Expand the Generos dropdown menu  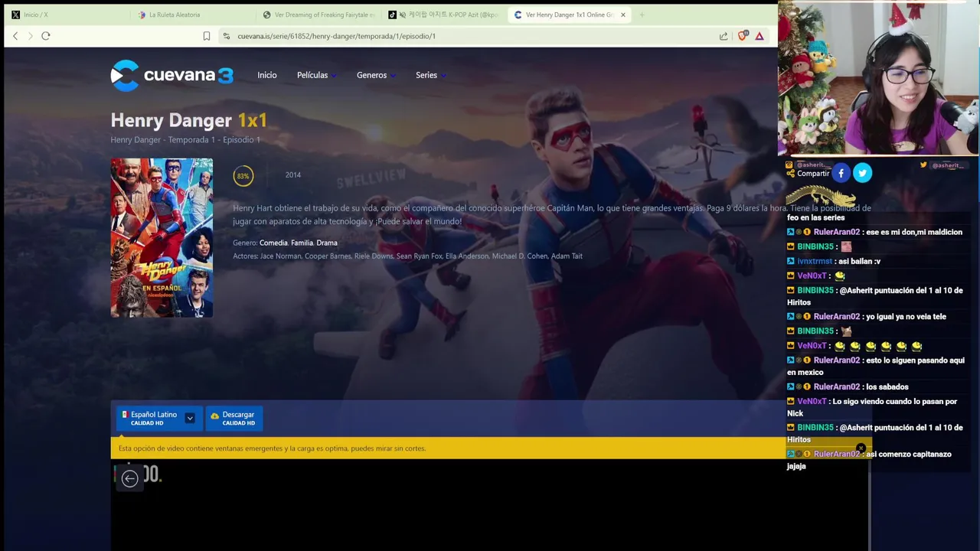pos(376,75)
